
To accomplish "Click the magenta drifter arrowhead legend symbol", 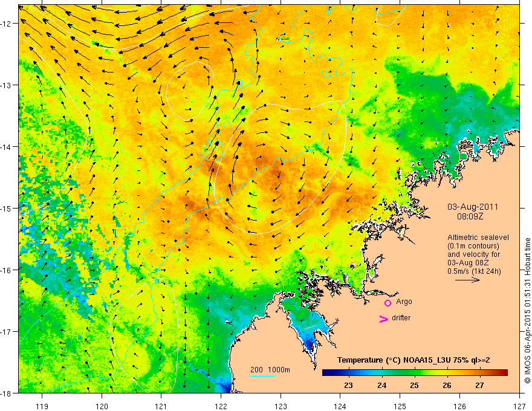I will (x=384, y=319).
